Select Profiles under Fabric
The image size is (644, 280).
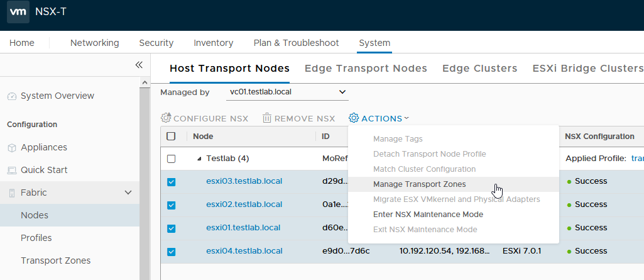[x=36, y=238]
